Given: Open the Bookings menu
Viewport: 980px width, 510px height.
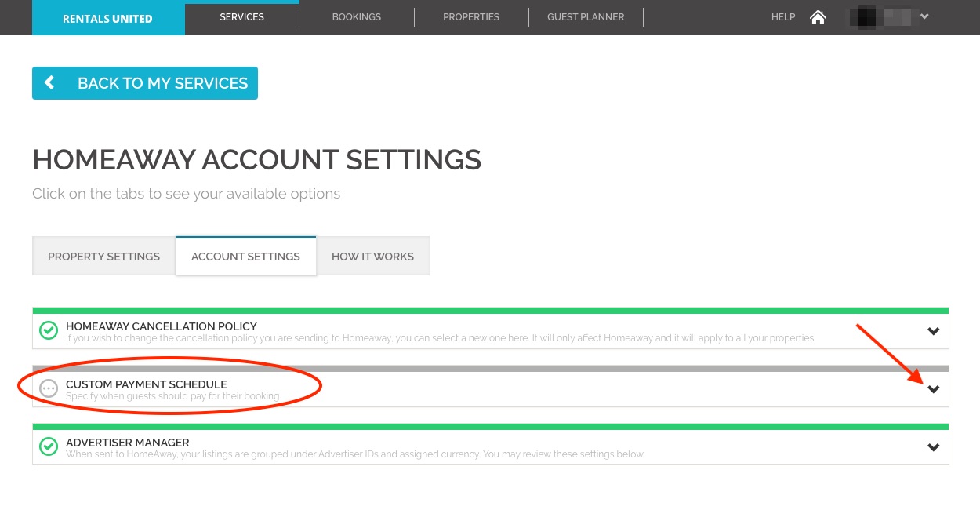Looking at the screenshot, I should (x=357, y=17).
